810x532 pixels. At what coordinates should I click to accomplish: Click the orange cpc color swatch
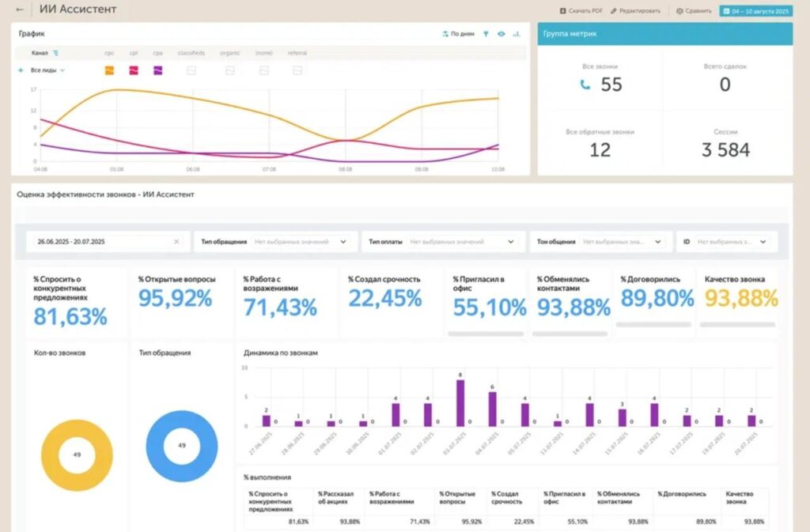[109, 70]
